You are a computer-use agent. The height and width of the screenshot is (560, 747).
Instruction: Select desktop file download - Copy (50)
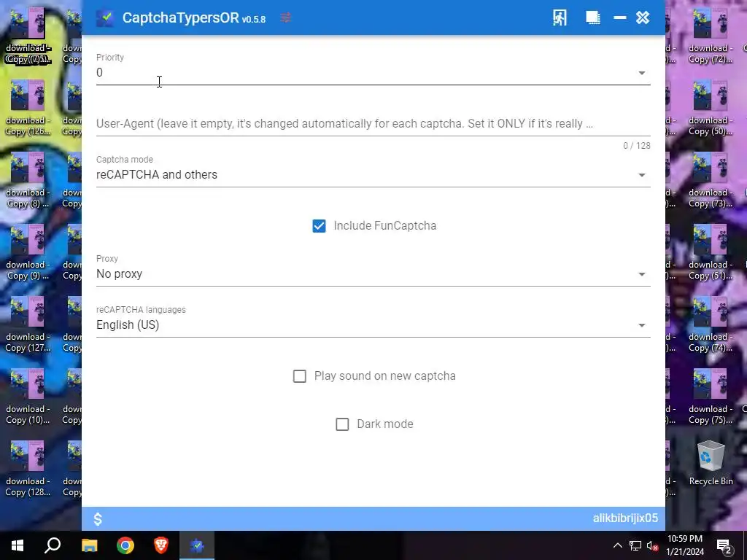click(x=711, y=108)
